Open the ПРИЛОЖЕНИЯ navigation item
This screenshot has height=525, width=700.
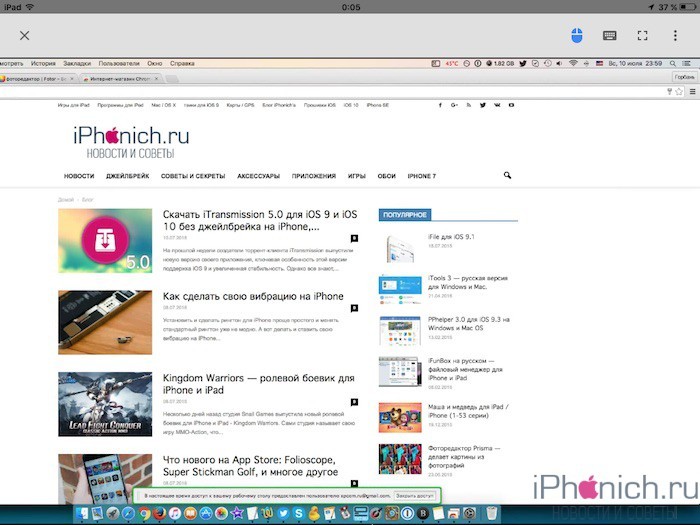click(x=314, y=176)
